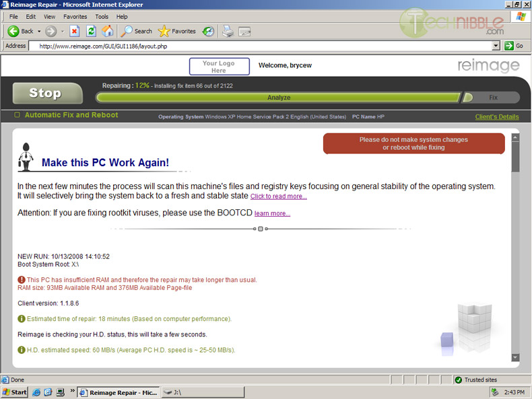Click the Stop loading icon in toolbar
This screenshot has height=399, width=532.
click(x=74, y=31)
